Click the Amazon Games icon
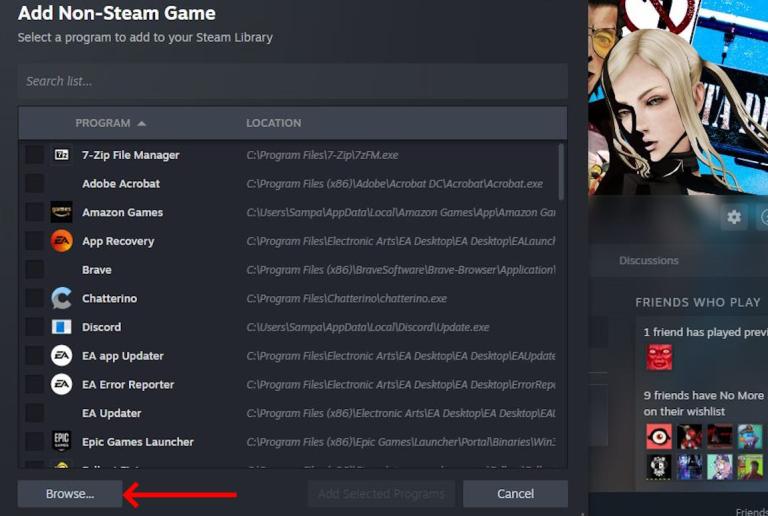 click(61, 212)
